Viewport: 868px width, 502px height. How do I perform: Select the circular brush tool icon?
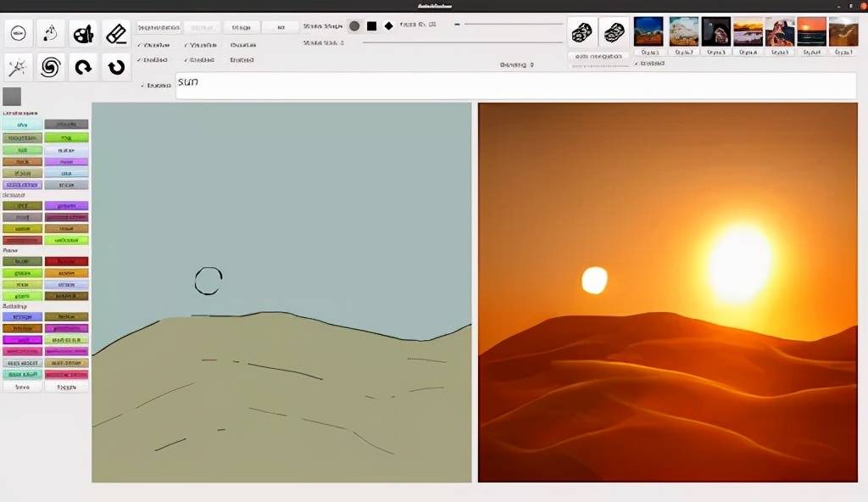point(19,33)
